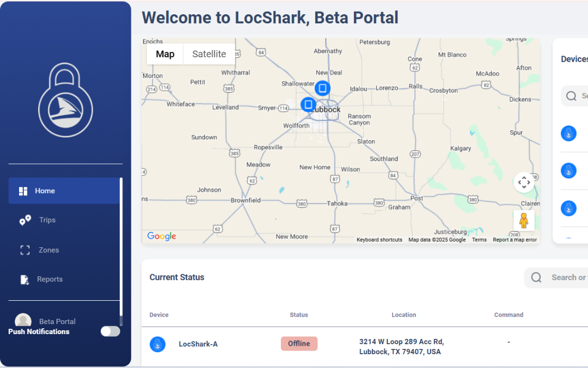Click the Devices panel search magnifier icon
This screenshot has height=368, width=588.
click(x=571, y=96)
